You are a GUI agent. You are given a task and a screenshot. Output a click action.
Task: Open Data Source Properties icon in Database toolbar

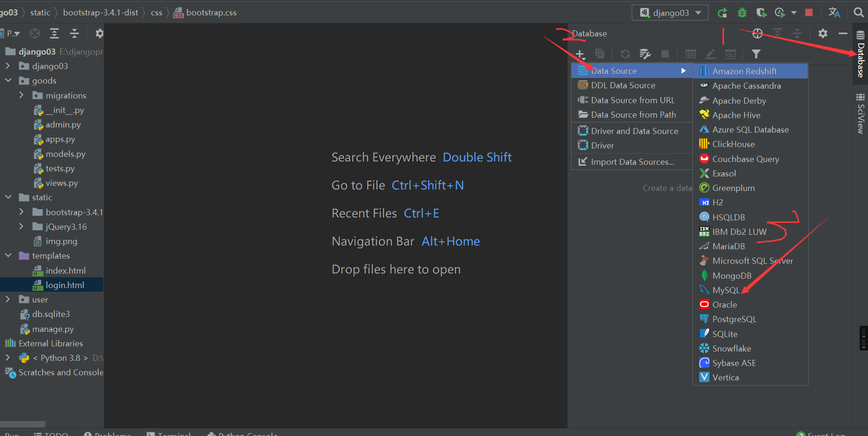[645, 54]
